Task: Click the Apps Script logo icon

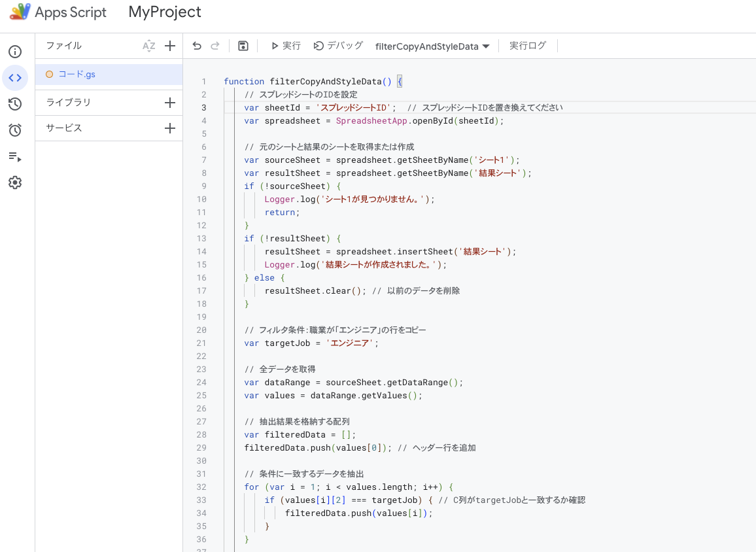Action: click(20, 12)
